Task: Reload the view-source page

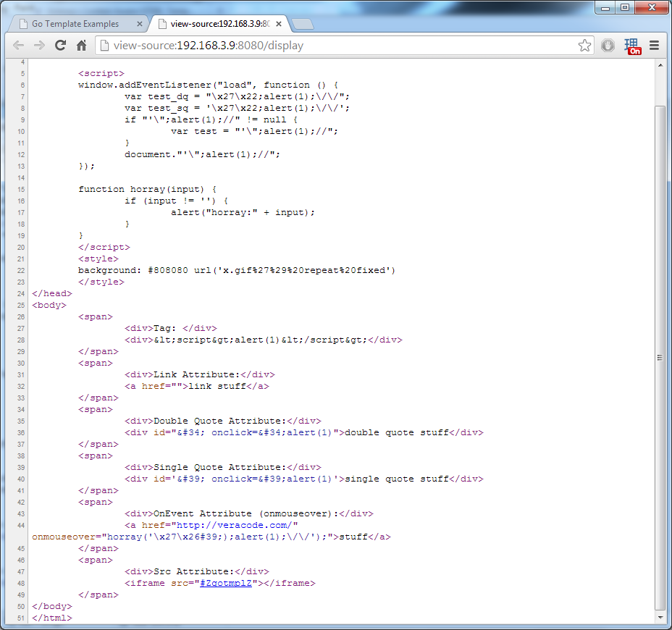Action: [x=60, y=46]
